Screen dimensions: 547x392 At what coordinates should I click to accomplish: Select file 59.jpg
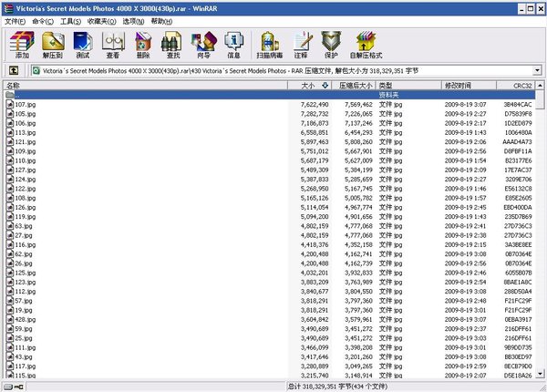point(24,329)
